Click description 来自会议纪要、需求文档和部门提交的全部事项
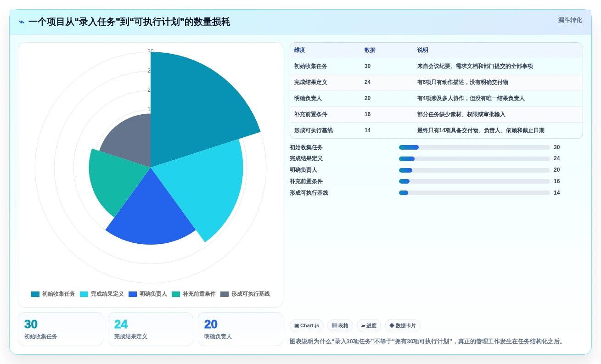 (475, 66)
